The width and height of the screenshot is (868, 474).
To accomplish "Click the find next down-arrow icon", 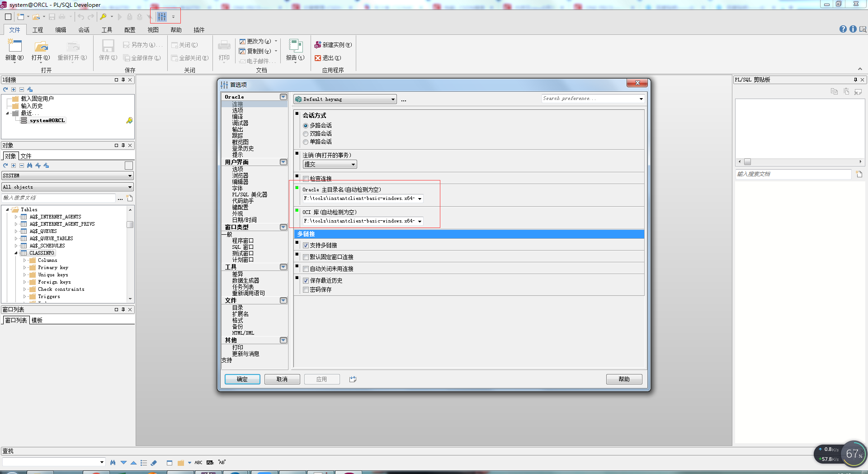I will tap(123, 463).
